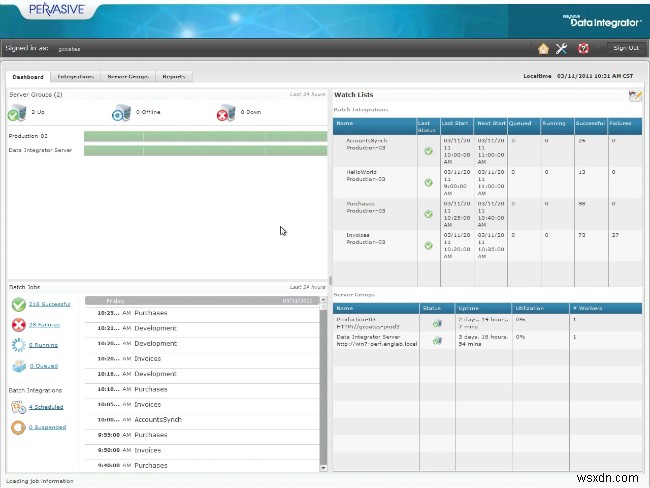Click the Down servers red icon

pyautogui.click(x=225, y=113)
